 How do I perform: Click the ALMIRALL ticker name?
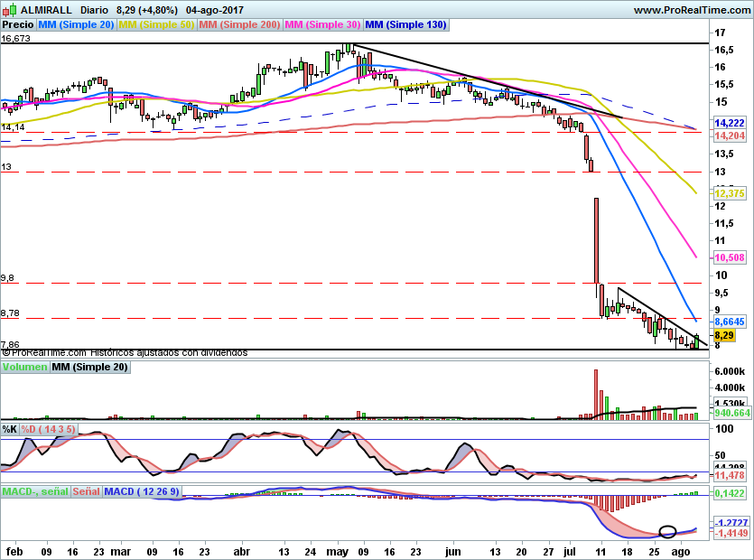[x=46, y=10]
